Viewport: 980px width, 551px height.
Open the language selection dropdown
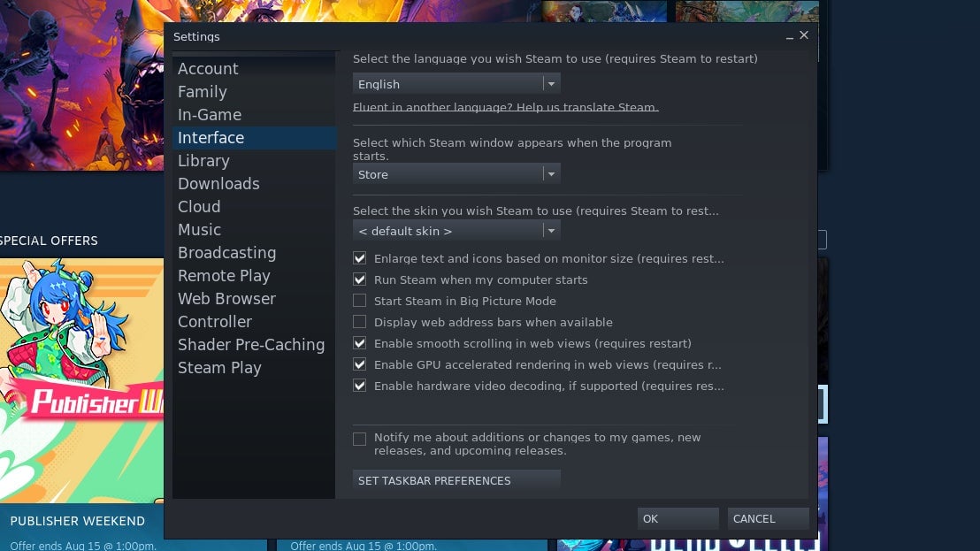(551, 82)
